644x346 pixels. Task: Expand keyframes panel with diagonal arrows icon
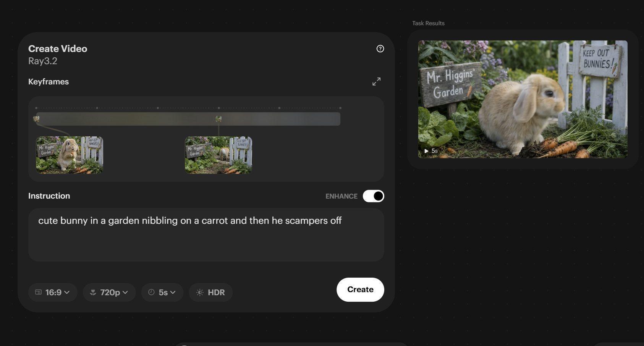click(377, 82)
